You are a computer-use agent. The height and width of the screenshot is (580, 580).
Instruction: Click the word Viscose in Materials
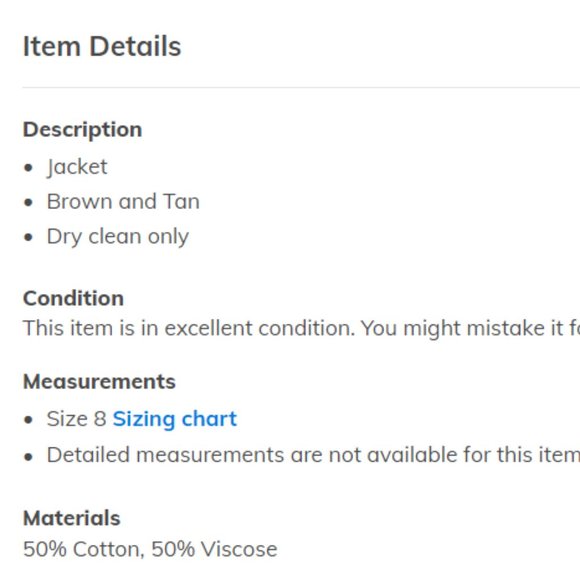[239, 549]
